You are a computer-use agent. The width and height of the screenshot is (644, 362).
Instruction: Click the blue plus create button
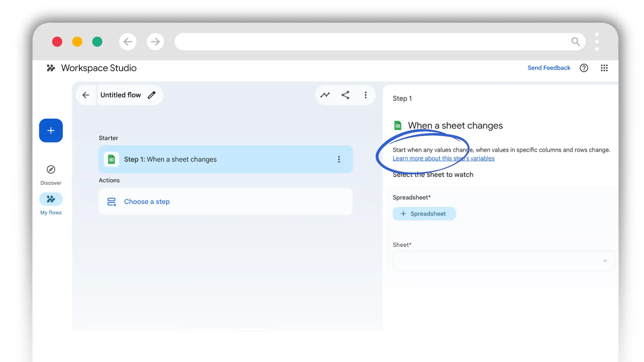[51, 130]
